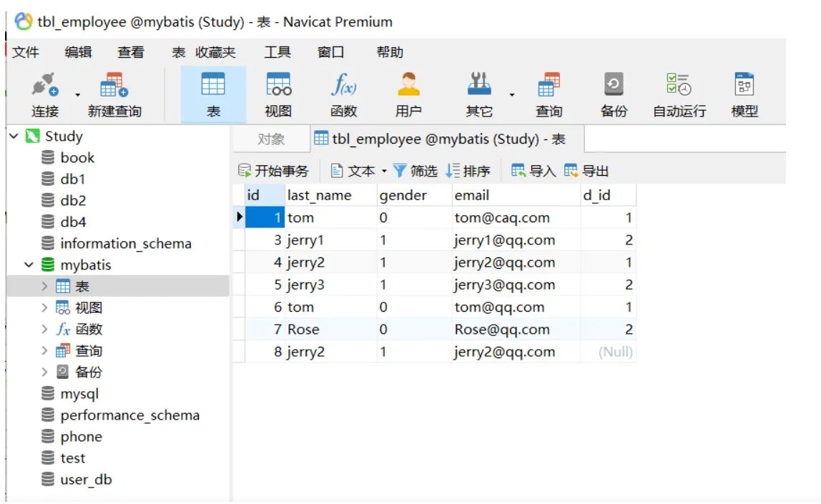Viewport: 821px width, 504px height.
Task: Open the 备份 backup toolbar icon
Action: click(614, 95)
